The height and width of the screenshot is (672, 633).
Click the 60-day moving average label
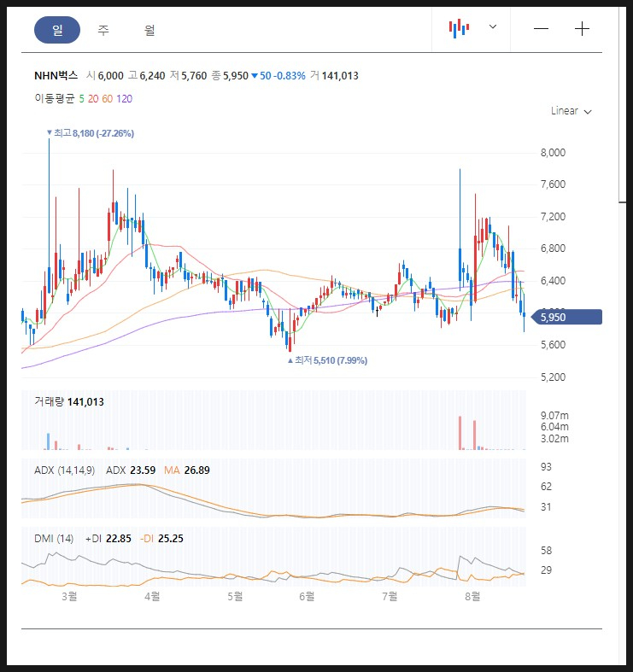coord(108,99)
